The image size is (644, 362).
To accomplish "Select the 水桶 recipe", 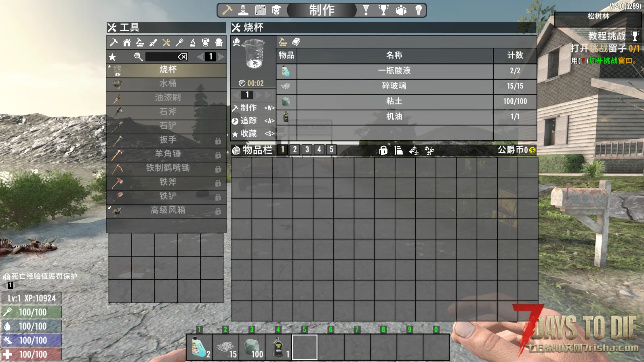I will click(x=166, y=84).
